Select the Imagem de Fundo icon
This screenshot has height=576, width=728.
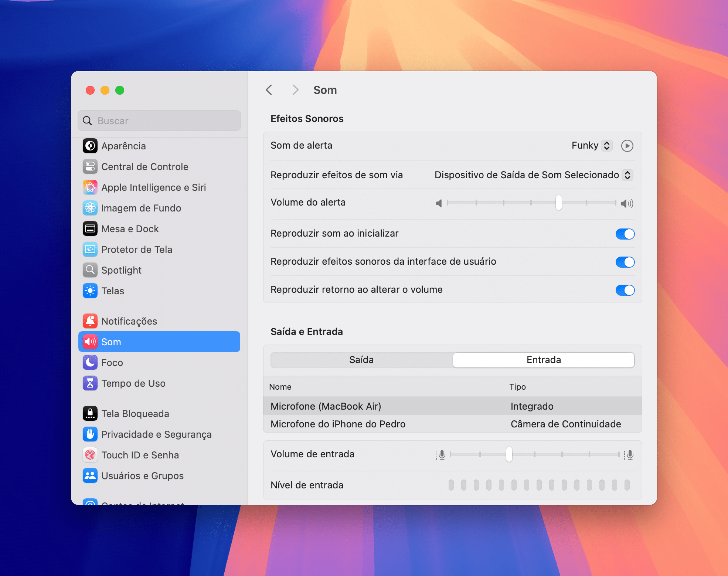90,208
